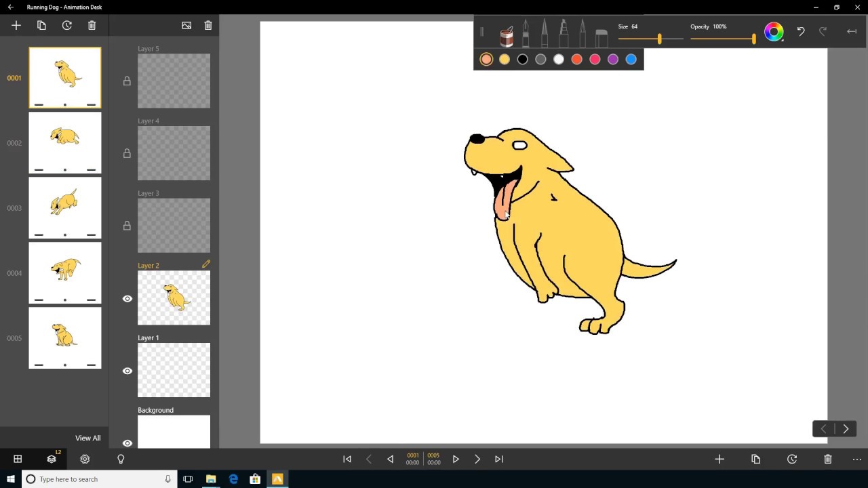Redo the undone stroke
Screen dimensions: 868x488
823,31
